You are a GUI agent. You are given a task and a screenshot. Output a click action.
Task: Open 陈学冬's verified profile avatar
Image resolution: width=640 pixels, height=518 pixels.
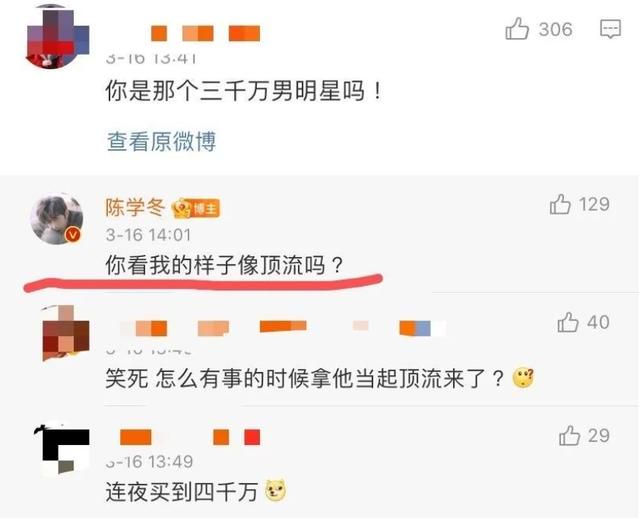58,220
